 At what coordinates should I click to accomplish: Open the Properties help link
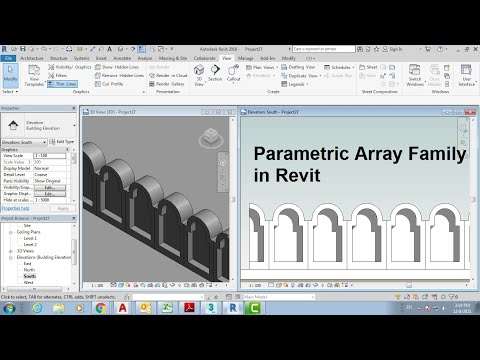[x=16, y=208]
